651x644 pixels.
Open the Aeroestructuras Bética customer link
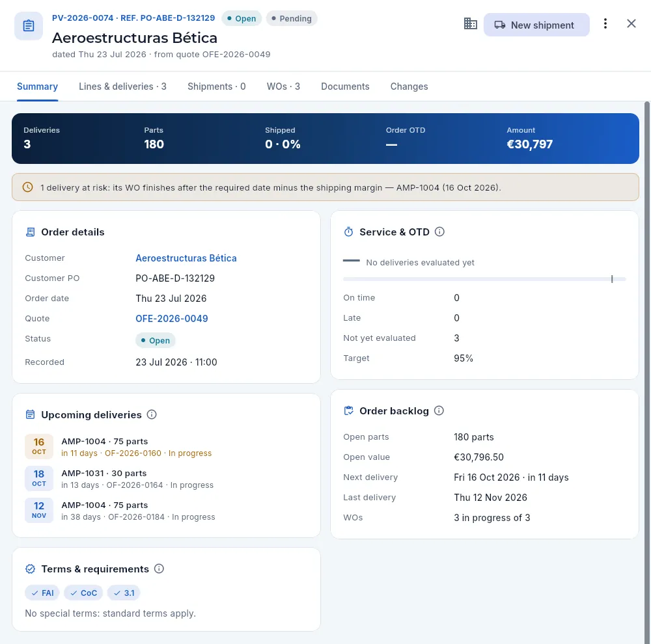tap(186, 258)
